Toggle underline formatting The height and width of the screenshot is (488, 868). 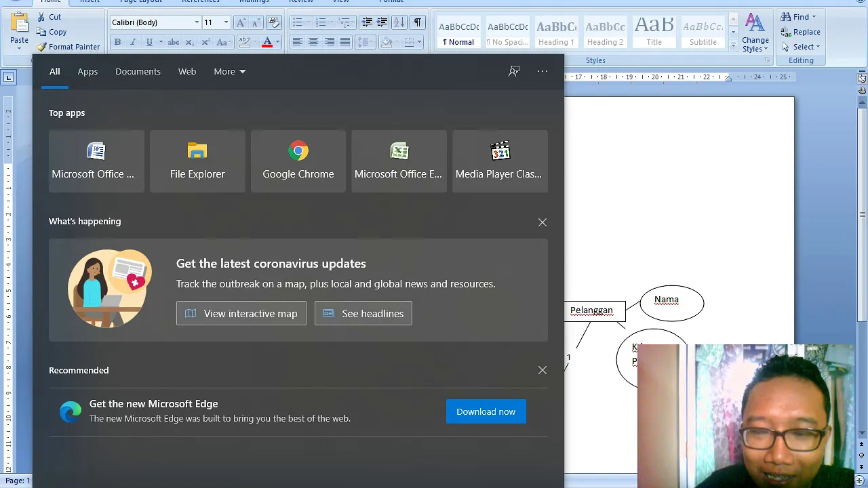149,42
